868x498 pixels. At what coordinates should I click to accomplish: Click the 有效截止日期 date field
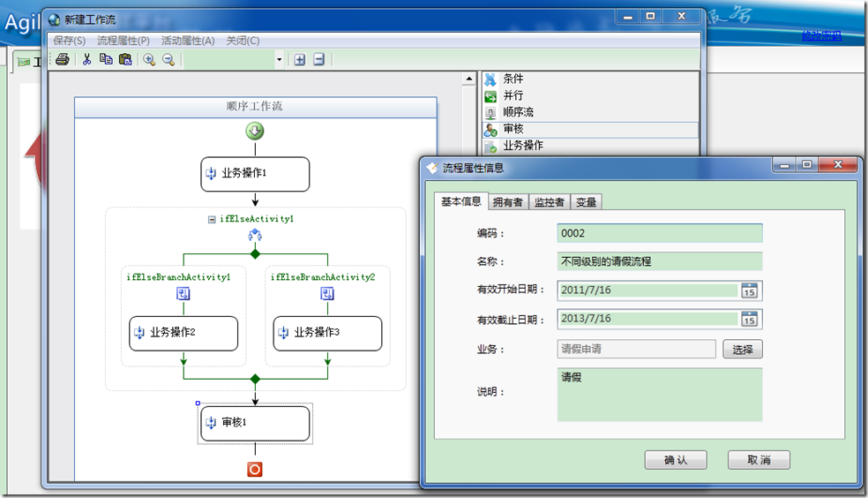(x=648, y=319)
